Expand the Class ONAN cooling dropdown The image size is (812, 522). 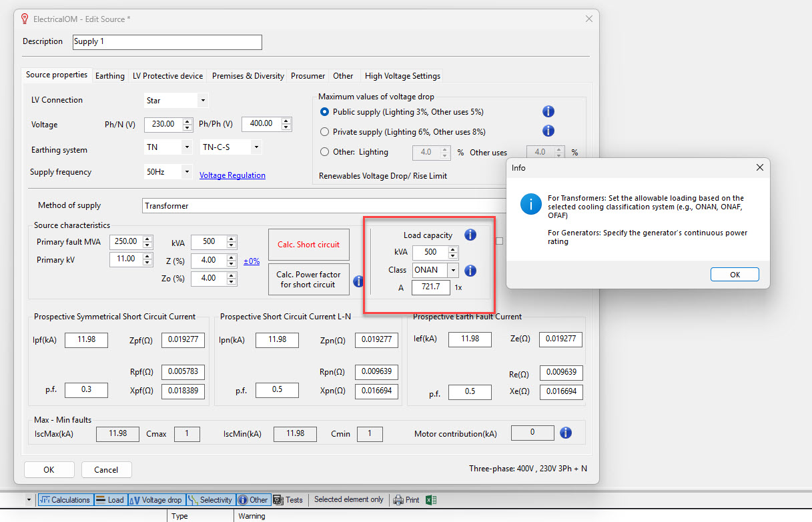pyautogui.click(x=454, y=270)
